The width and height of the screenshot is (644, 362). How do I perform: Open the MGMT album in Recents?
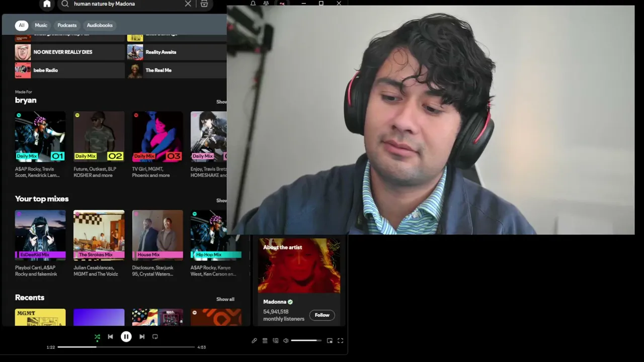tap(40, 317)
